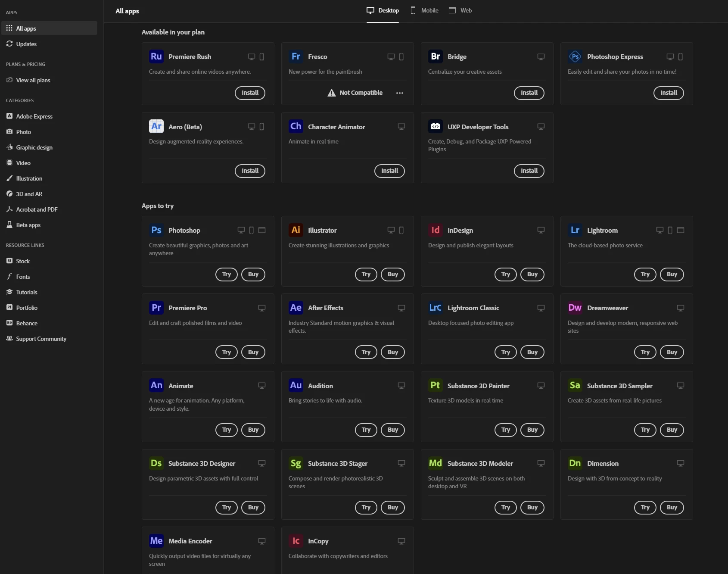Click the Audition Au icon

pyautogui.click(x=296, y=385)
